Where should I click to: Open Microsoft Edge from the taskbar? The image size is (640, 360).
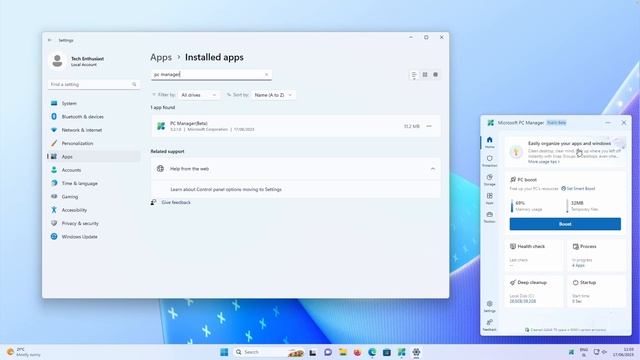pos(372,352)
